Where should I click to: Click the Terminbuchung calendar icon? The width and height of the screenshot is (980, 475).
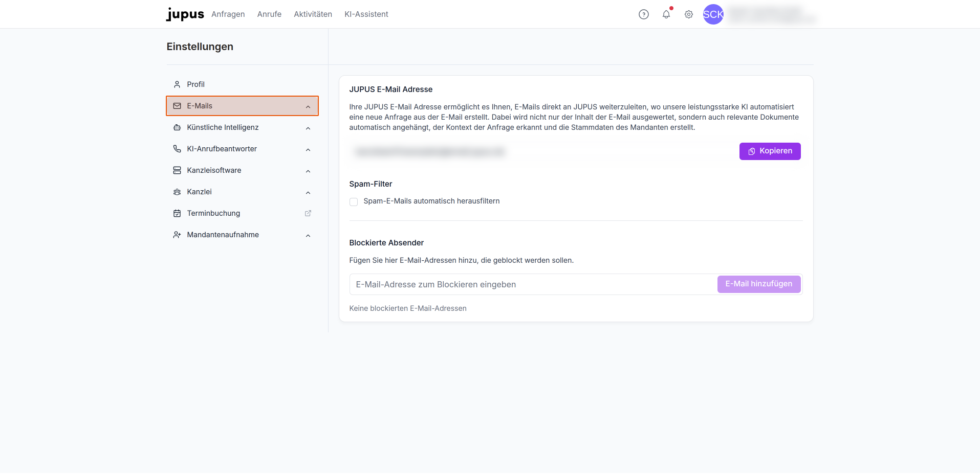pos(177,213)
